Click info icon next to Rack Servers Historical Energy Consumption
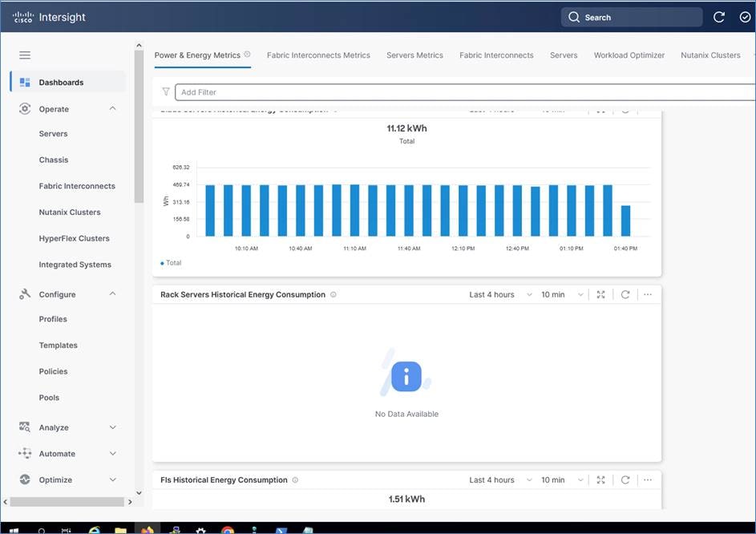756x534 pixels. click(334, 294)
